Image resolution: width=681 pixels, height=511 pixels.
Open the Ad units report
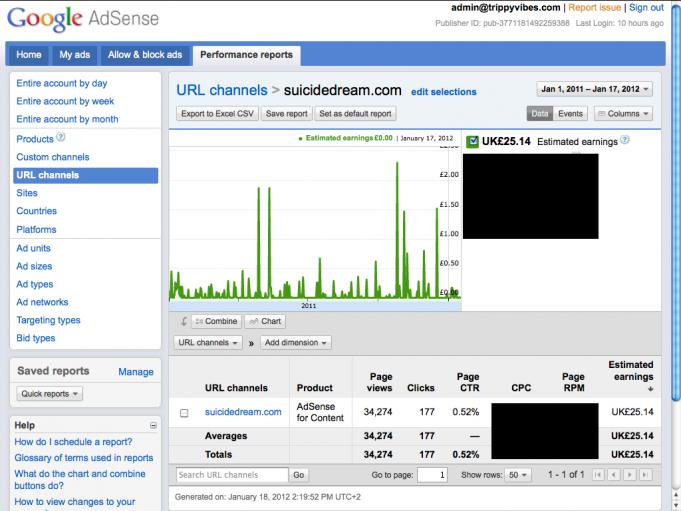pos(33,248)
